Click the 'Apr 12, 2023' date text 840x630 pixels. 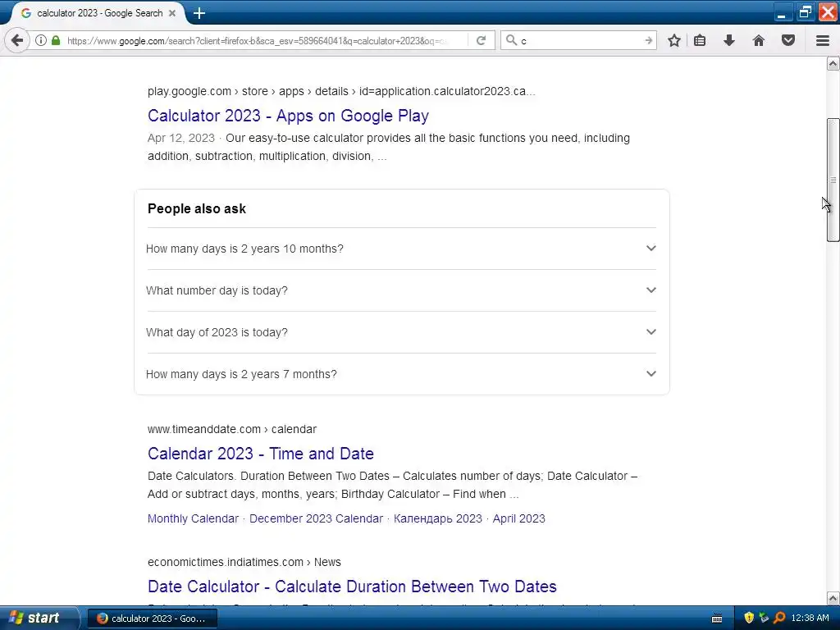pos(181,138)
